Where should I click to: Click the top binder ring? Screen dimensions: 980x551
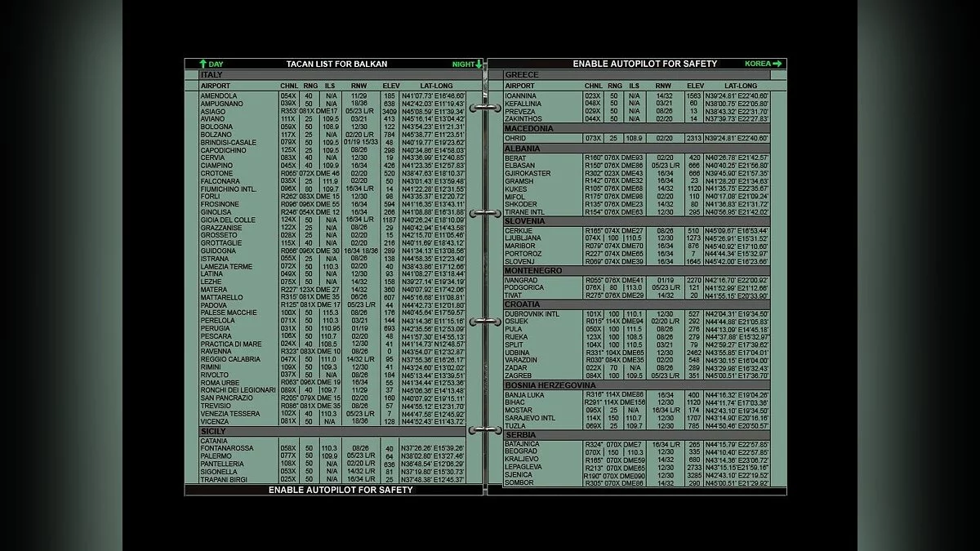tap(485, 107)
